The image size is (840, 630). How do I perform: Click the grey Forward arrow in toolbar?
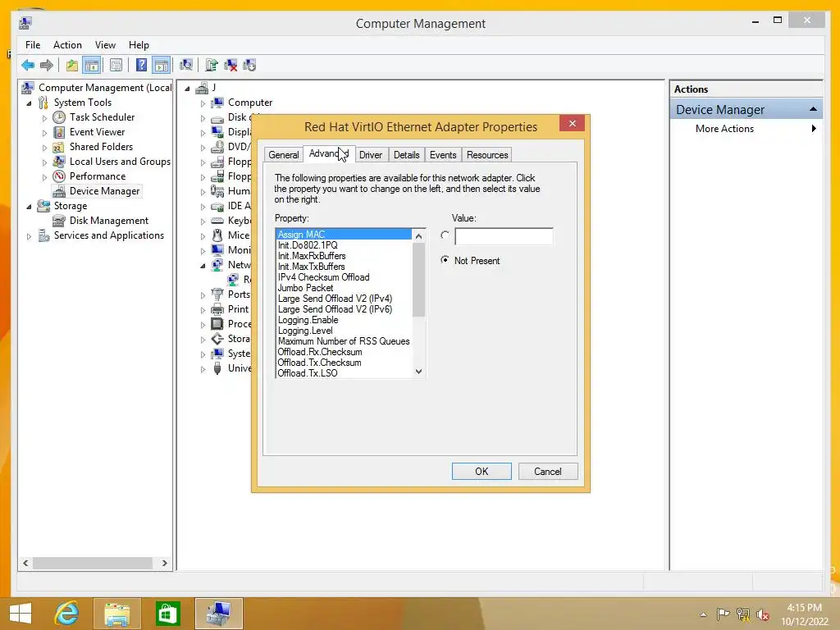pyautogui.click(x=47, y=66)
